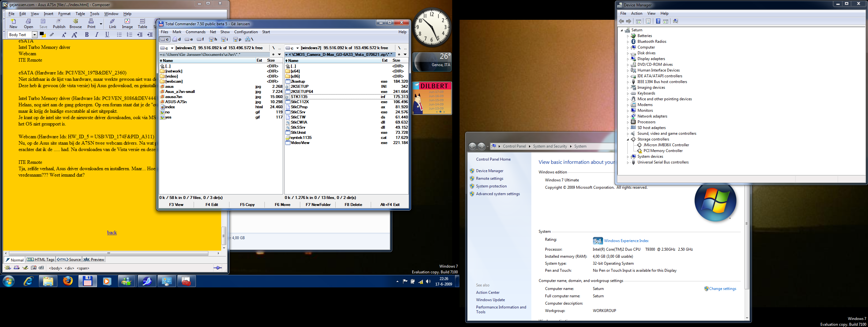Screen dimensions: 868x327
Task: Open Firefox from the taskbar
Action: 68,281
